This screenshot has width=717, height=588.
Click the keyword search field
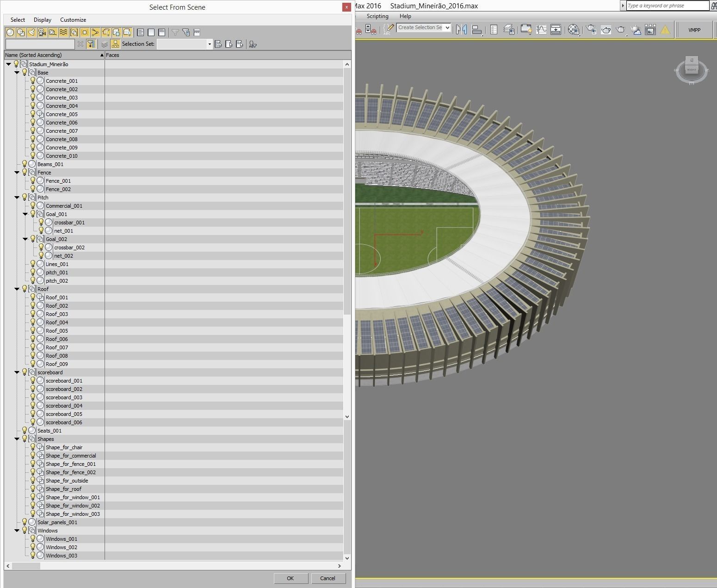(667, 6)
